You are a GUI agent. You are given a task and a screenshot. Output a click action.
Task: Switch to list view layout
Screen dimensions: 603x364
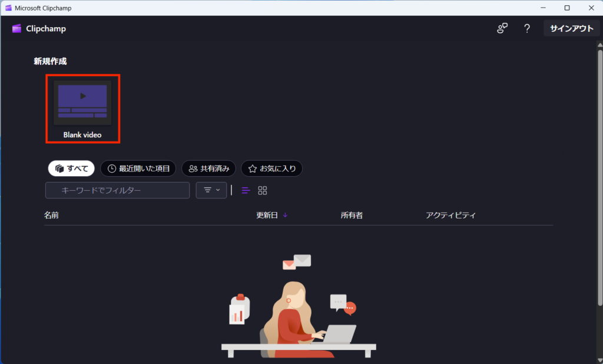pos(246,190)
